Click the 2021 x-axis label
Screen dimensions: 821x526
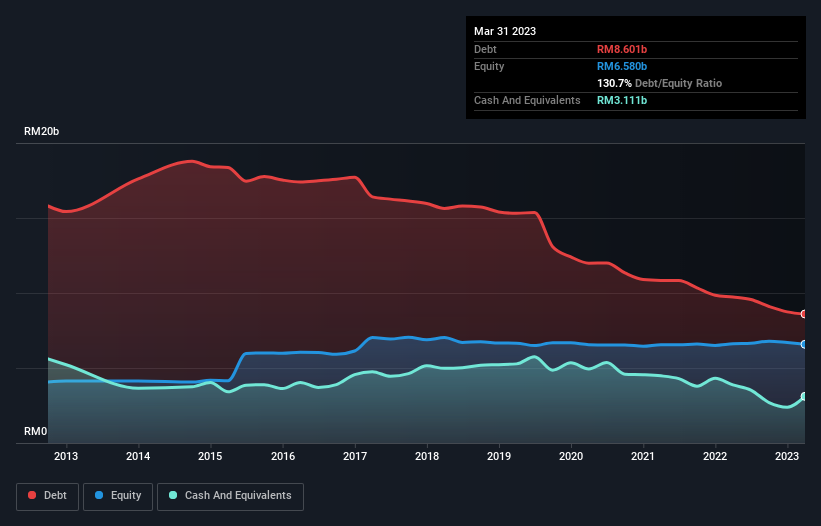click(x=642, y=456)
